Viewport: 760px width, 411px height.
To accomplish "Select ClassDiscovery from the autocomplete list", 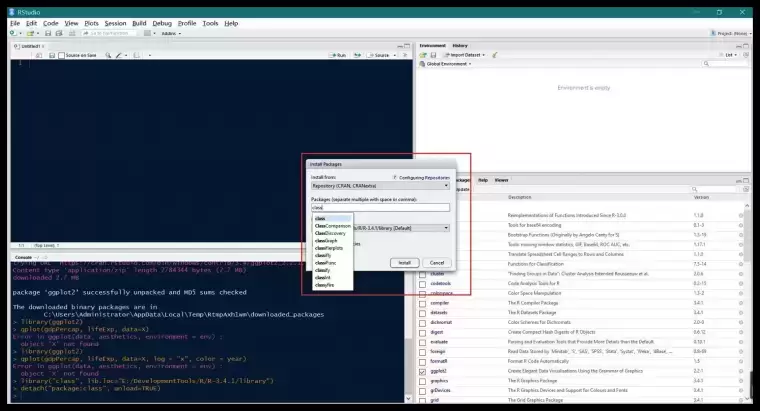I will click(x=330, y=233).
